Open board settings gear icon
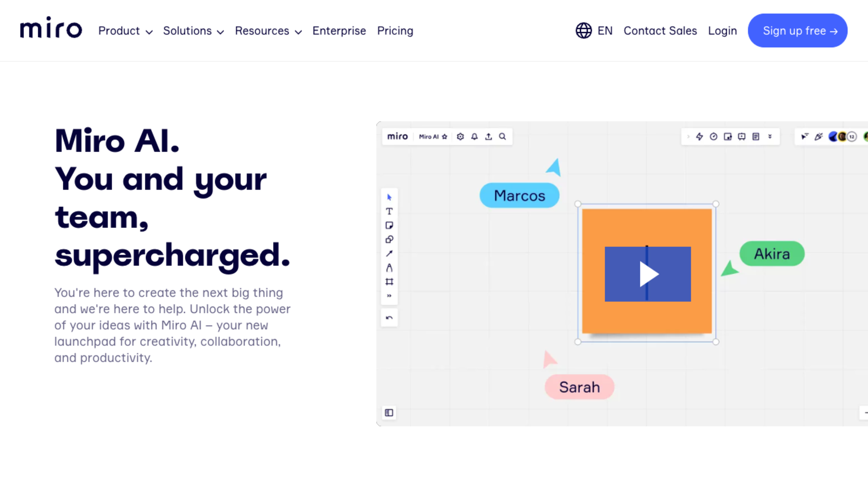 pyautogui.click(x=460, y=136)
